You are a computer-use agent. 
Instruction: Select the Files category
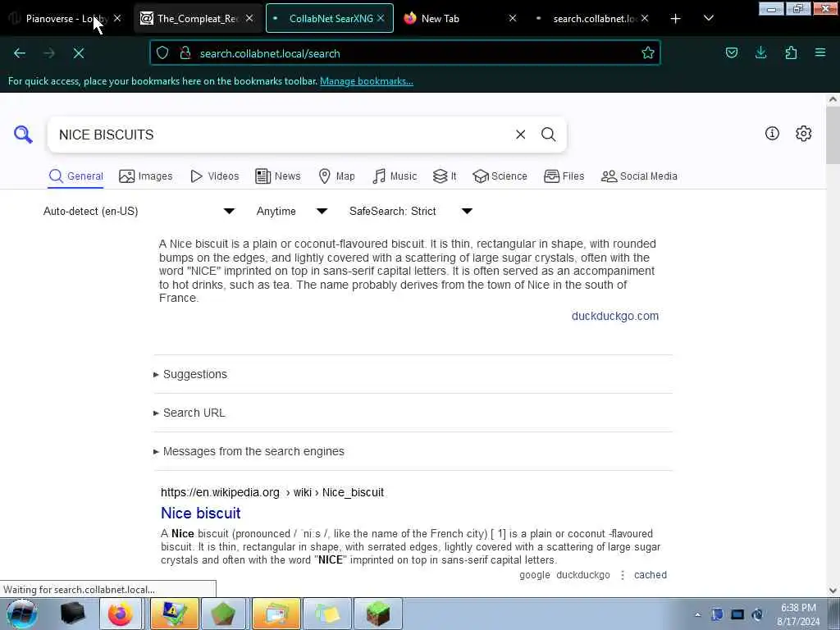pyautogui.click(x=564, y=176)
